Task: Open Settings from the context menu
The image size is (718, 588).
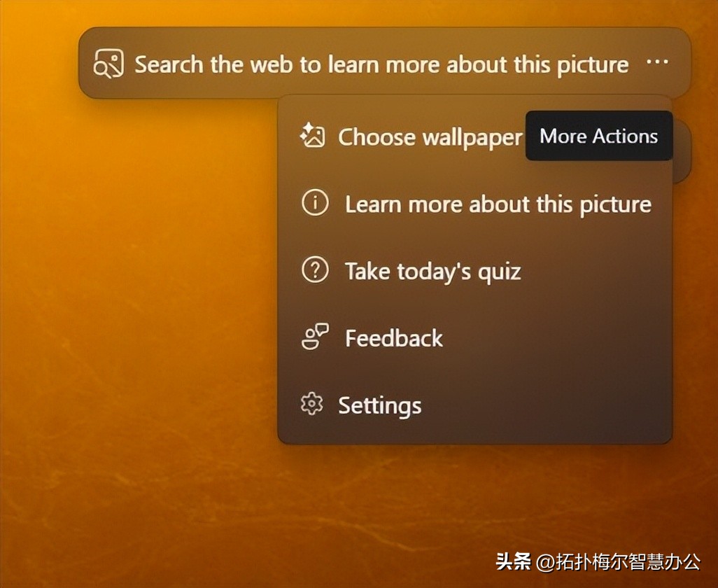Action: tap(379, 406)
